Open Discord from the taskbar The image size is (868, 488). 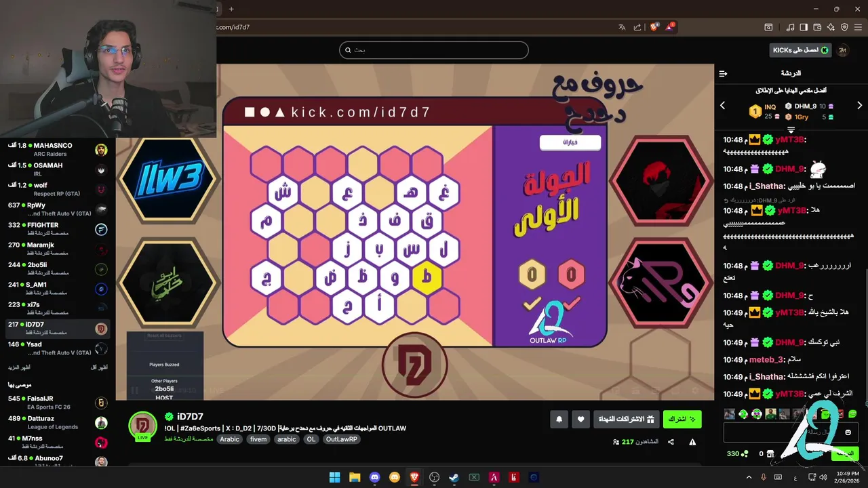point(374,477)
